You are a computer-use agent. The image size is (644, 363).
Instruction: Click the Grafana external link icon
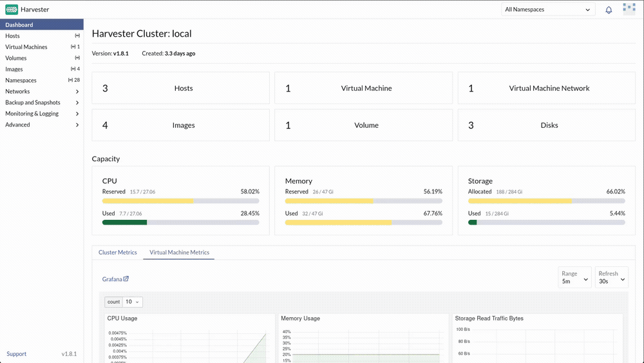(x=126, y=279)
